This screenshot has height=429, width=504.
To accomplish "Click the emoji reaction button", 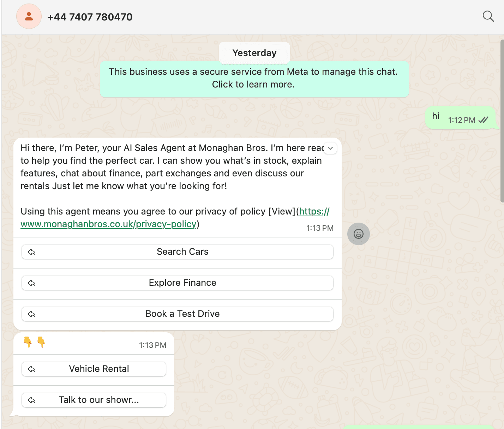I will 358,234.
